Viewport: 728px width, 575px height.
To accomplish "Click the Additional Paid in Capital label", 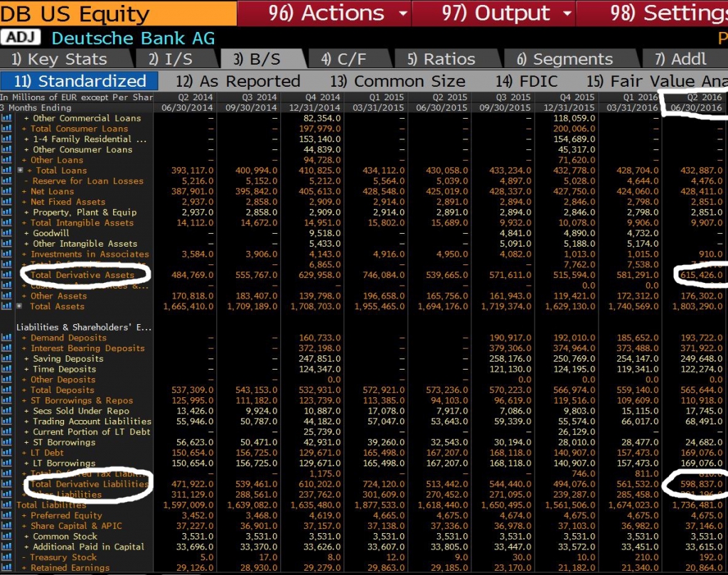I will point(88,547).
